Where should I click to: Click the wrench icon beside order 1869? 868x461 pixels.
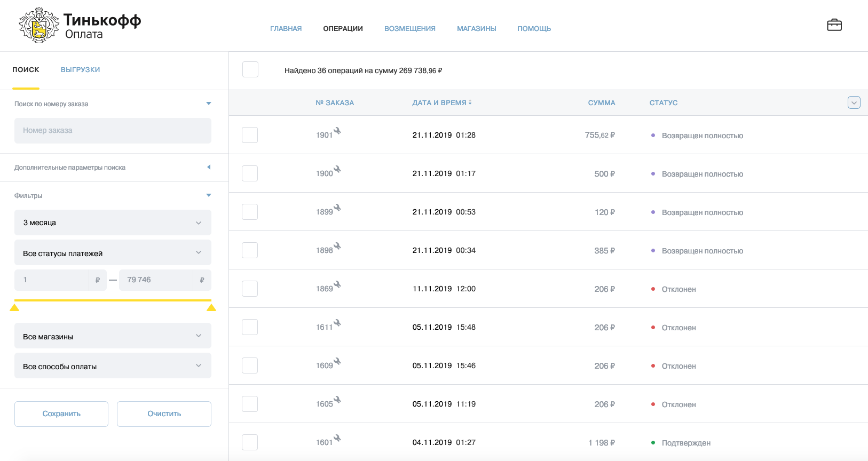point(337,284)
